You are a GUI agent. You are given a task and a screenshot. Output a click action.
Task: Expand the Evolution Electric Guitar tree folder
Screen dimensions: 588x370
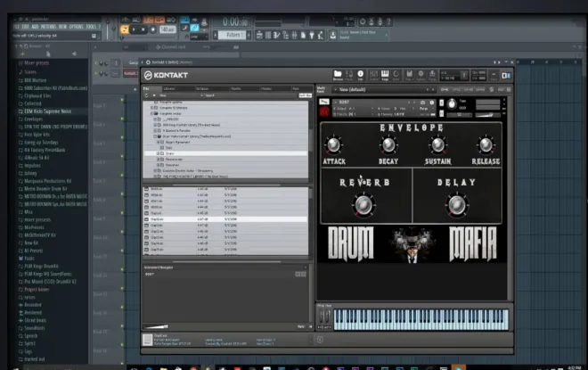coord(155,171)
